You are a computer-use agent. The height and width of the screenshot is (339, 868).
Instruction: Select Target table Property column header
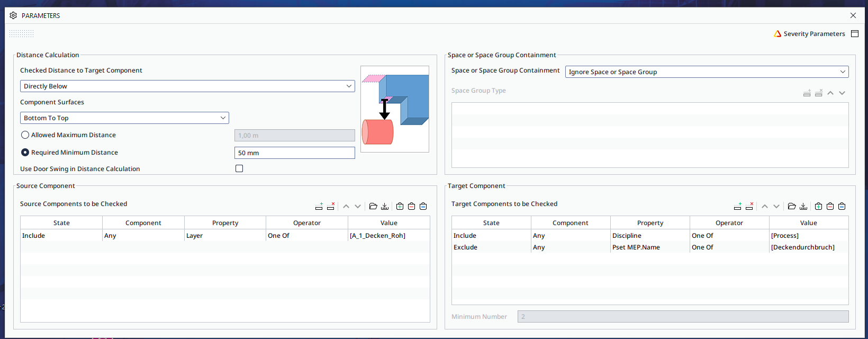pos(650,222)
